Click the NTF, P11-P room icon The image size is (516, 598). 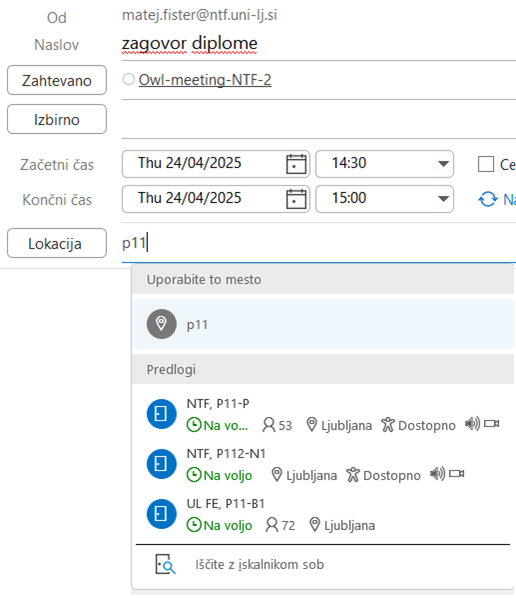pyautogui.click(x=162, y=414)
